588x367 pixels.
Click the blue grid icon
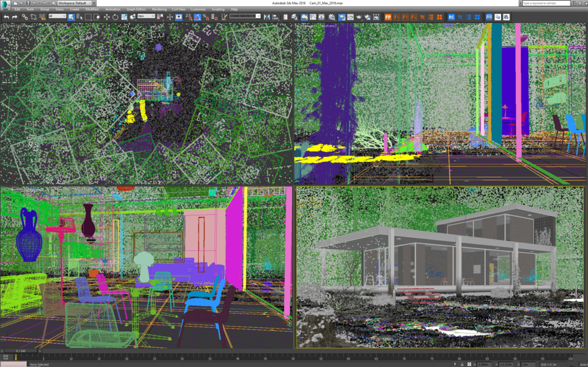477,17
